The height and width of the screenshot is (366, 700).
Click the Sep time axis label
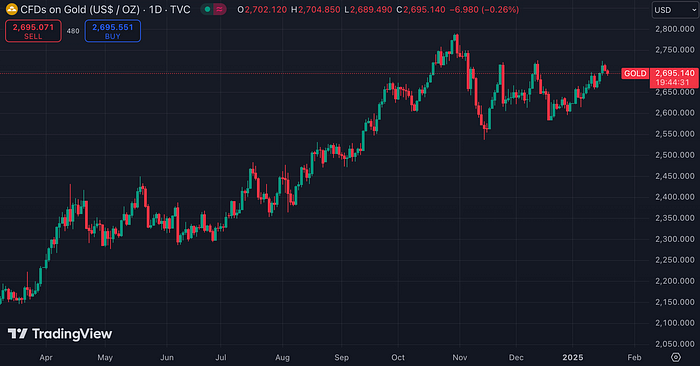(342, 358)
